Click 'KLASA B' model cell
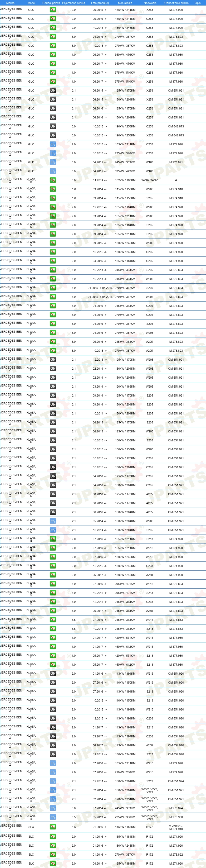 point(31,180)
